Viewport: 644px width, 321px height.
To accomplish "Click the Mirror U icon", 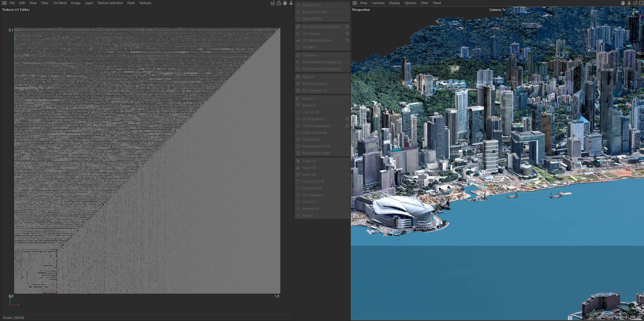I will point(298,99).
